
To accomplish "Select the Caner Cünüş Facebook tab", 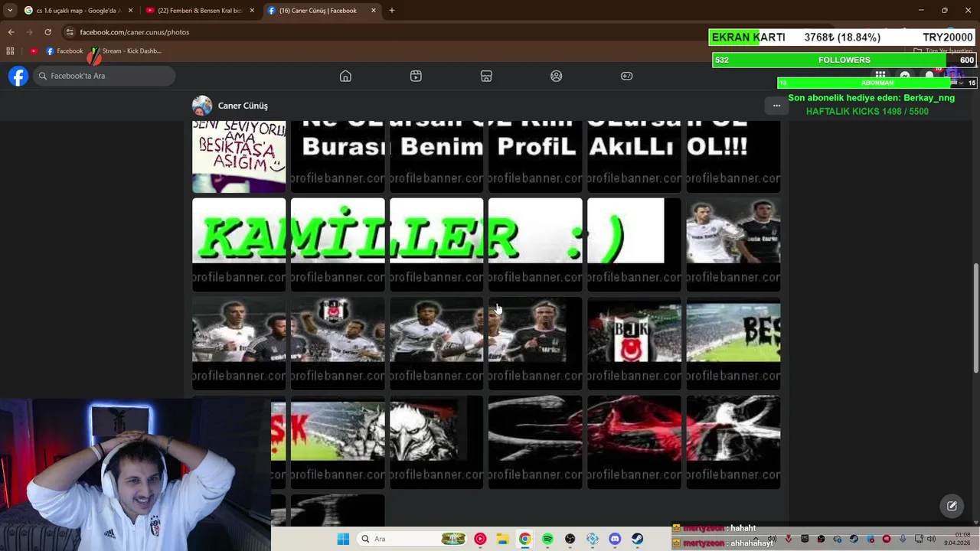I will (x=322, y=11).
